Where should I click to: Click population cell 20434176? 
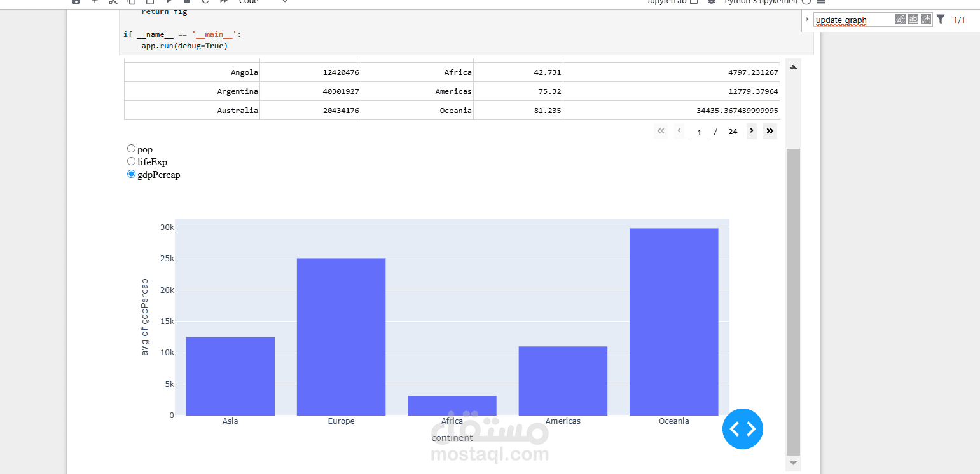click(310, 111)
